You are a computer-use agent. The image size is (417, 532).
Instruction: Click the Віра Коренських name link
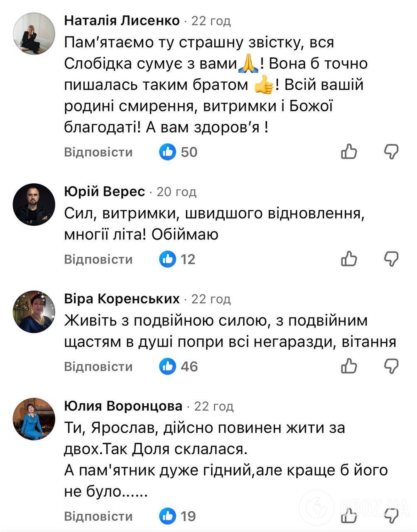tap(123, 299)
